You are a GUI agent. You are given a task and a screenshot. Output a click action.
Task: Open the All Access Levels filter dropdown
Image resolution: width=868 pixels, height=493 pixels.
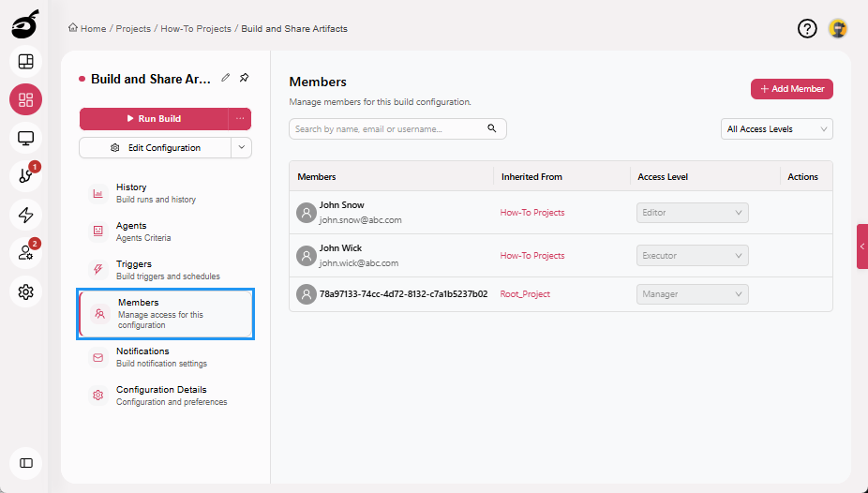coord(777,129)
